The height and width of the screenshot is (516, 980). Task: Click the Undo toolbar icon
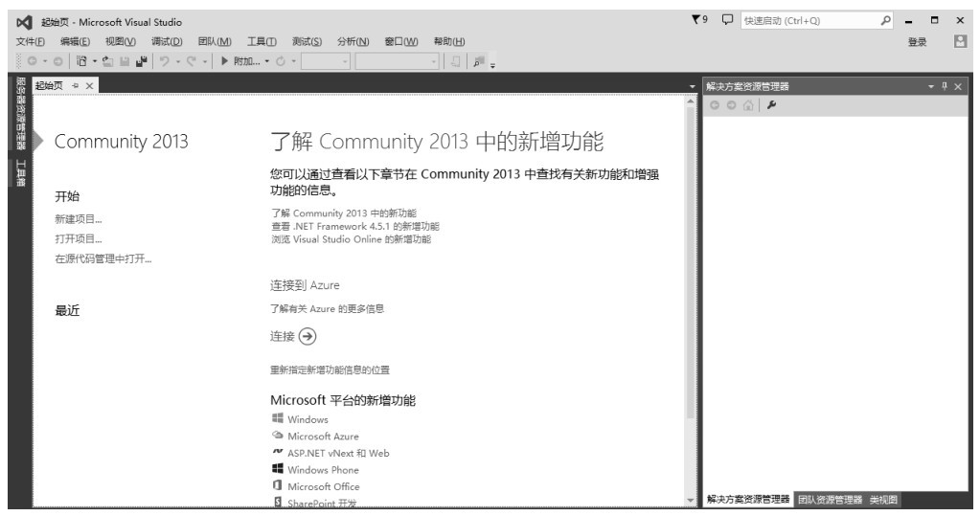pyautogui.click(x=164, y=61)
